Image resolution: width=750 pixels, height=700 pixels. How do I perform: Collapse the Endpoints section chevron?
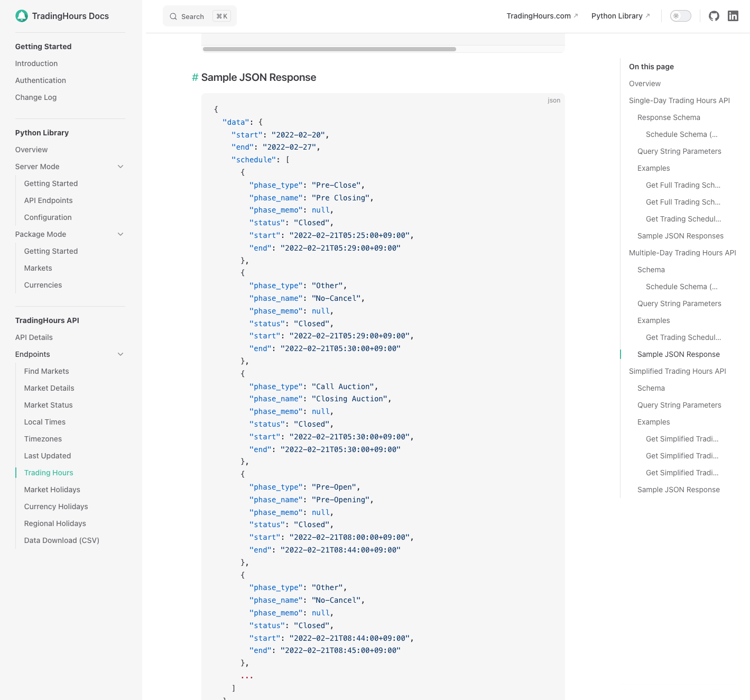click(121, 354)
